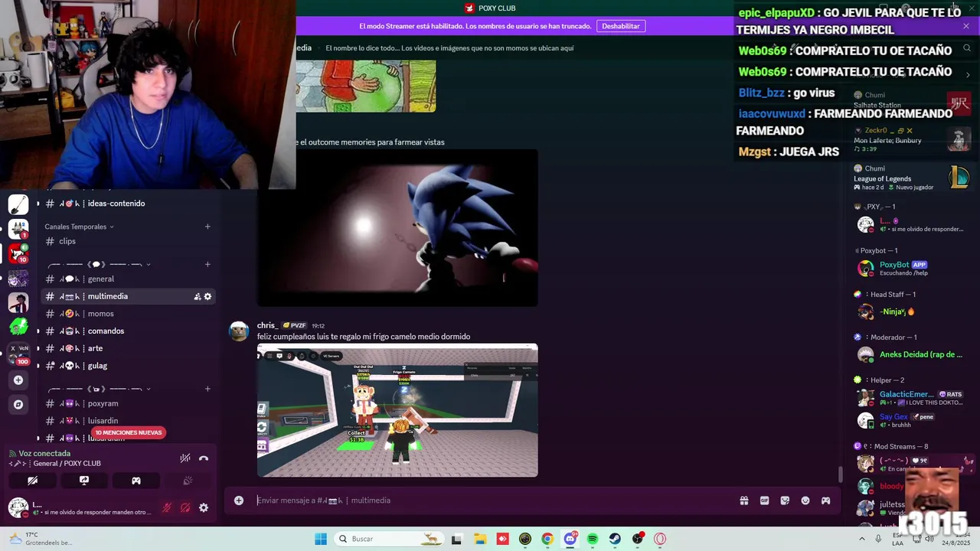Open apps launcher in message bar

826,500
